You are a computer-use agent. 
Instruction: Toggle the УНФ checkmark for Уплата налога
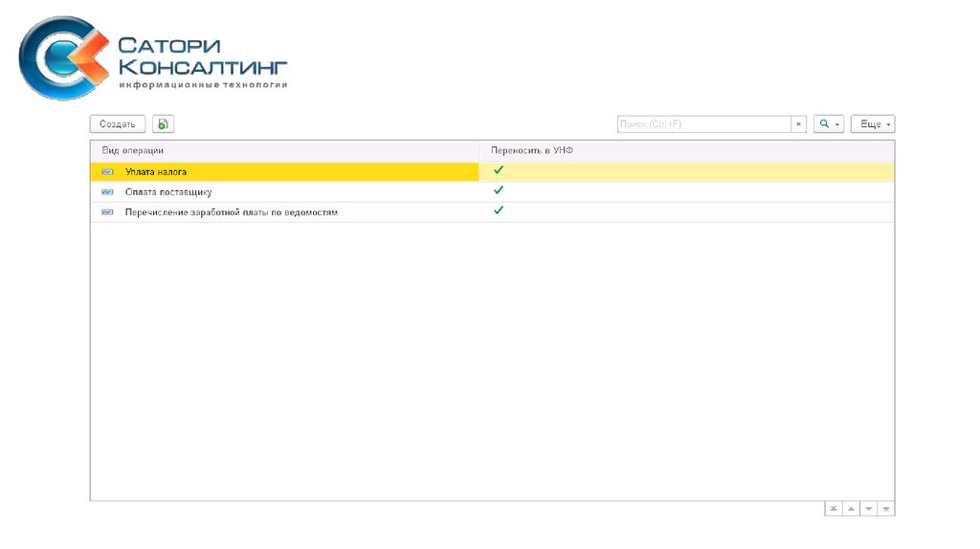tap(499, 170)
